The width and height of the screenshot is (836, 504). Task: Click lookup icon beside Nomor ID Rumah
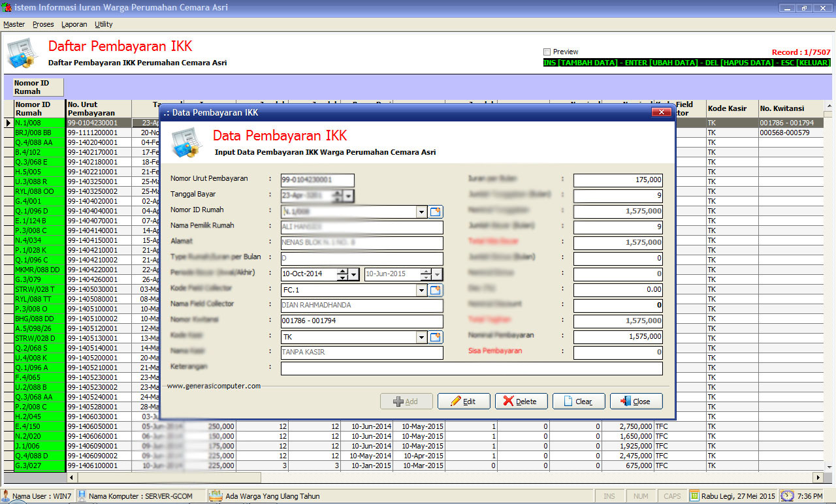[436, 212]
